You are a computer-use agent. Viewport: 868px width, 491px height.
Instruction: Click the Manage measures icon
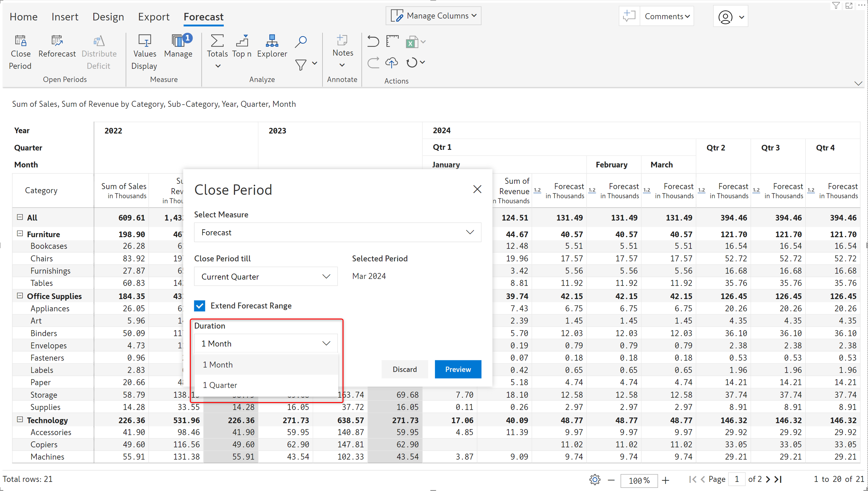point(178,41)
